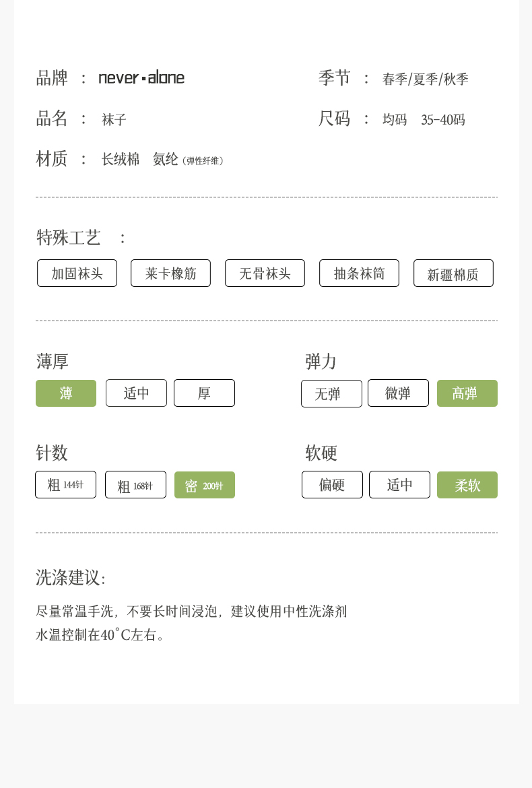Select the 无弹 elasticity option
Image resolution: width=532 pixels, height=788 pixels.
click(x=331, y=394)
